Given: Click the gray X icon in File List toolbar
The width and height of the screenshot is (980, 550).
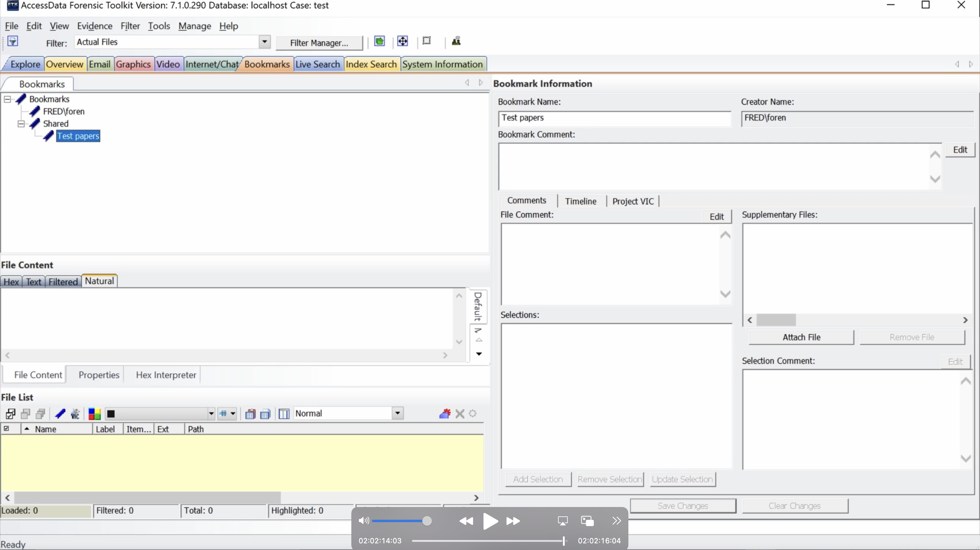Looking at the screenshot, I should pyautogui.click(x=460, y=413).
